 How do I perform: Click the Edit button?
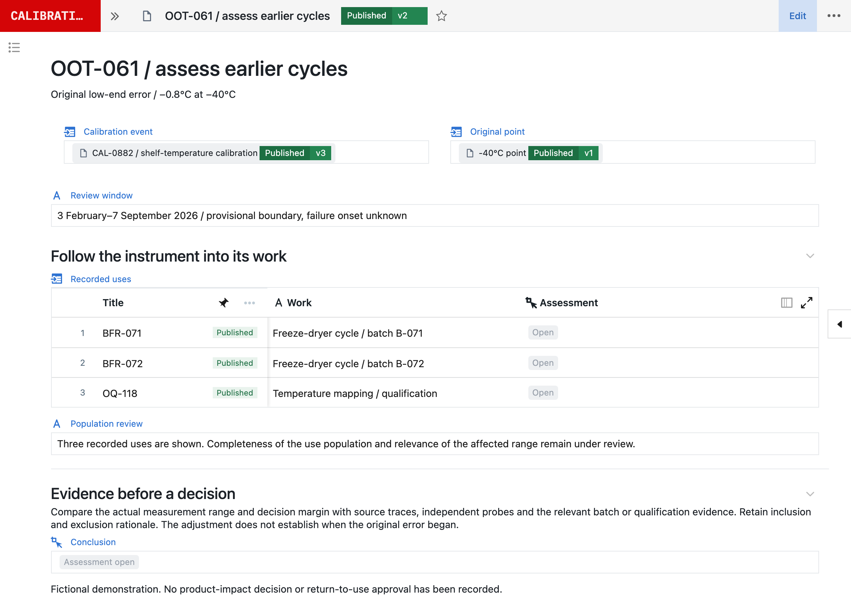tap(797, 16)
